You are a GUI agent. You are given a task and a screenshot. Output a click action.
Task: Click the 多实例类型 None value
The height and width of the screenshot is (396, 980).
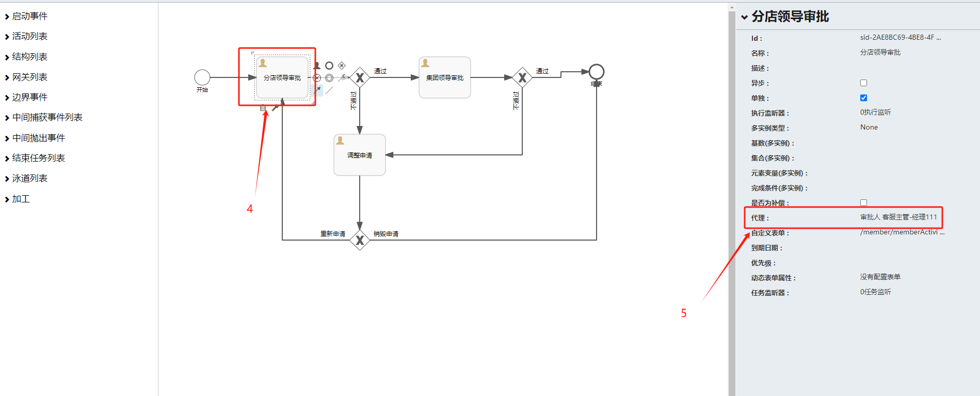[869, 128]
